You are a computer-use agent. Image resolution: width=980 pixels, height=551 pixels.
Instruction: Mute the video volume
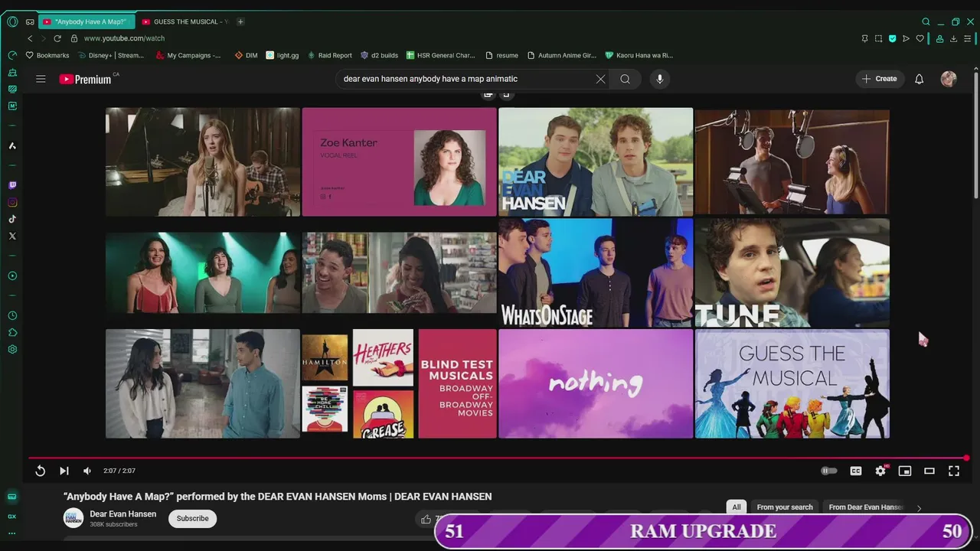(87, 471)
